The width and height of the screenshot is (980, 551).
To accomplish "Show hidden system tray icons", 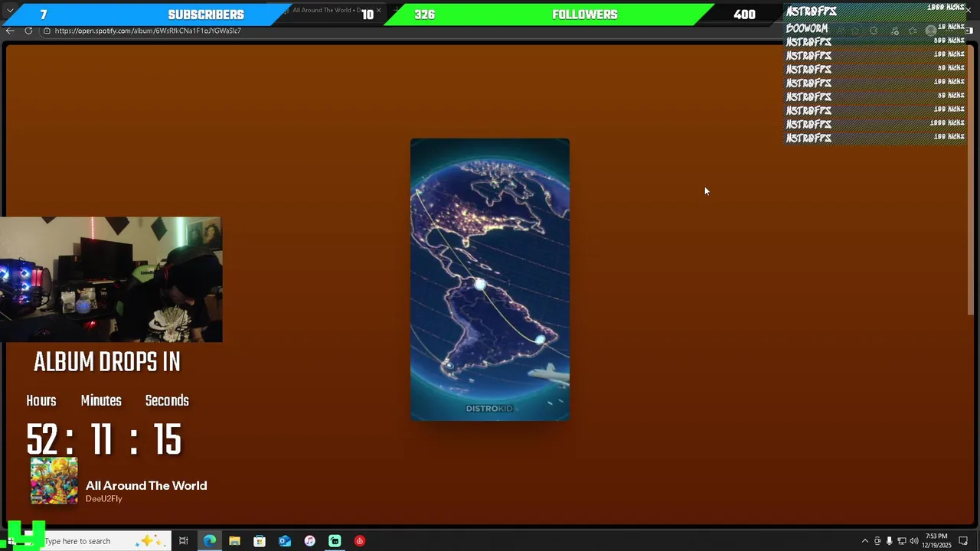I will (x=865, y=541).
